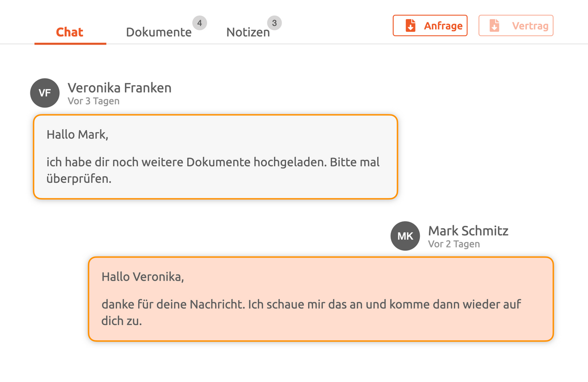
Task: Switch to the Chat tab
Action: pyautogui.click(x=70, y=32)
